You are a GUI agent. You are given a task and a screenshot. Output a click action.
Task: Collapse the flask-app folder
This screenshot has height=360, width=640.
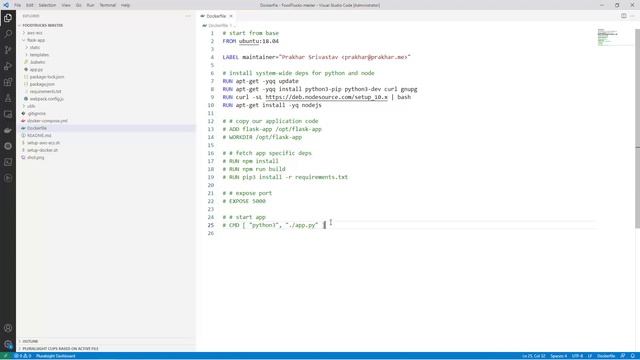(36, 40)
